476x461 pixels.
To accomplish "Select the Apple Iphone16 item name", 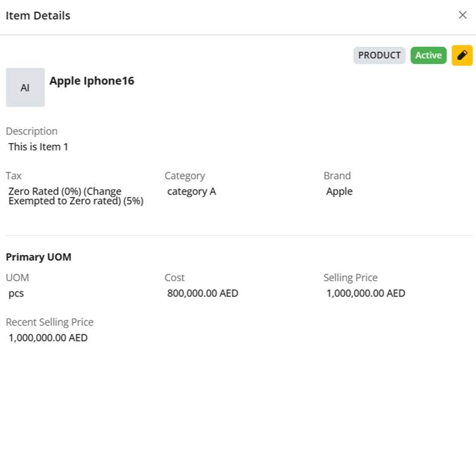I will pyautogui.click(x=92, y=81).
